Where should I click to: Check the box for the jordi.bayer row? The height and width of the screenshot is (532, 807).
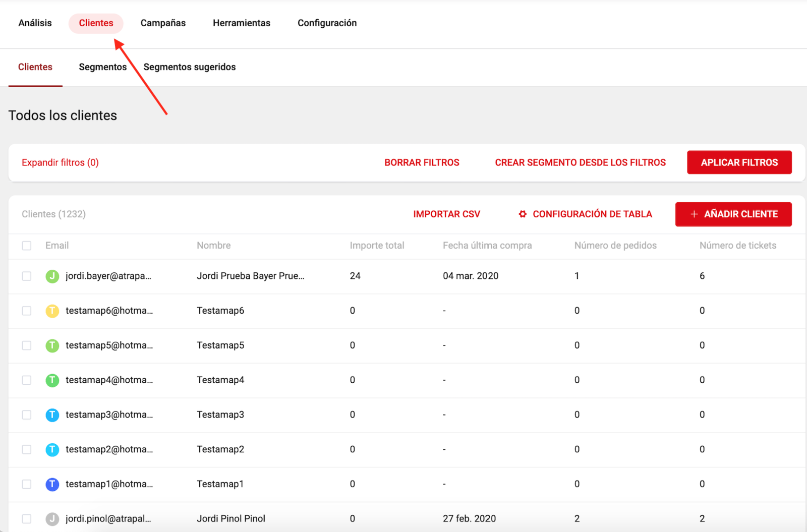(27, 276)
